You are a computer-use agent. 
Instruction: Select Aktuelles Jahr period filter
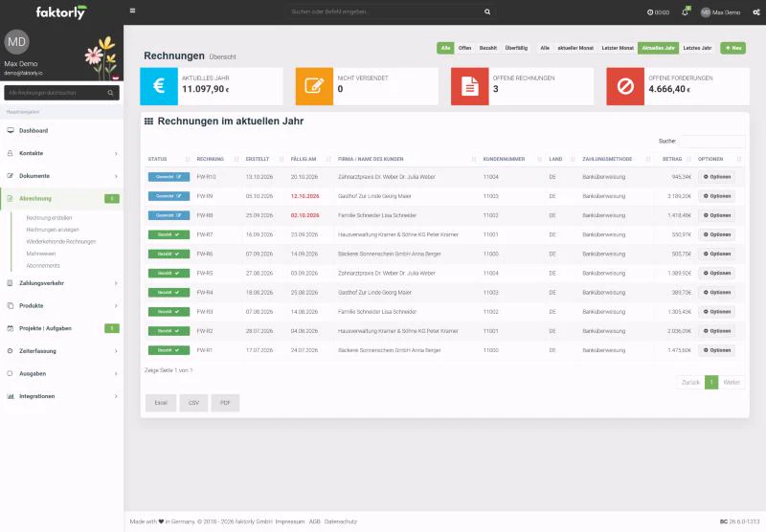coord(658,48)
